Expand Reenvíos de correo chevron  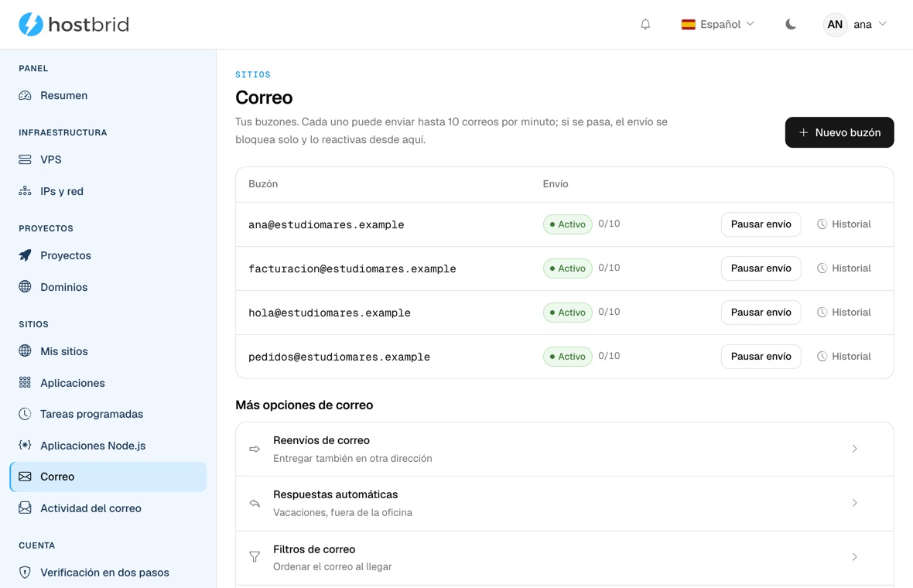[x=855, y=449]
